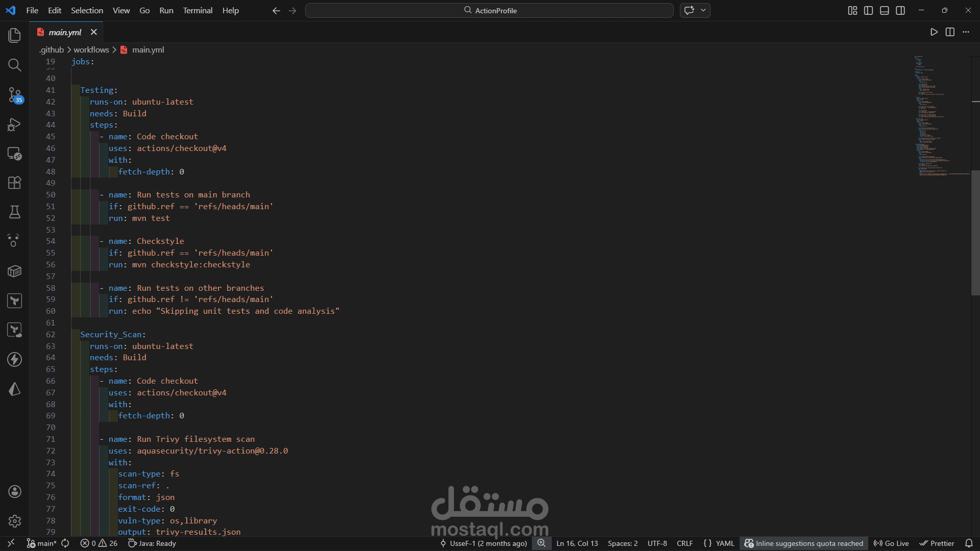Open the Copilot chat dropdown arrow
The width and height of the screenshot is (980, 551).
703,10
